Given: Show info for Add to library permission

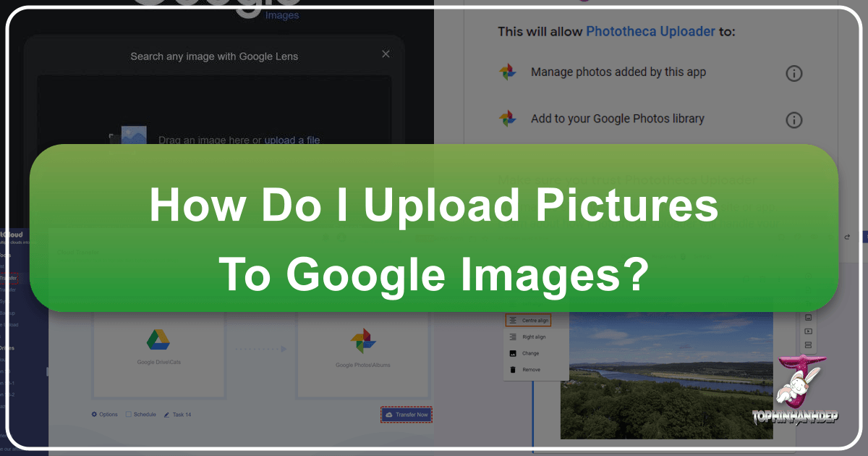Looking at the screenshot, I should click(793, 119).
